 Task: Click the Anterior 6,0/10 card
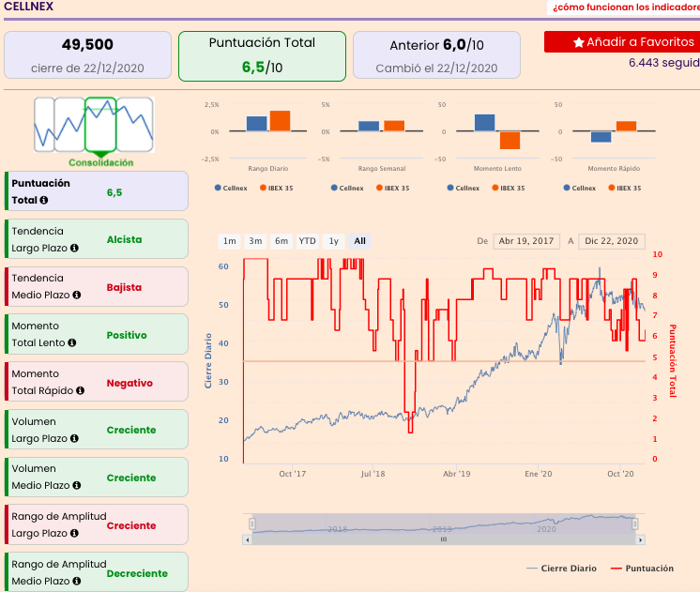coord(436,55)
